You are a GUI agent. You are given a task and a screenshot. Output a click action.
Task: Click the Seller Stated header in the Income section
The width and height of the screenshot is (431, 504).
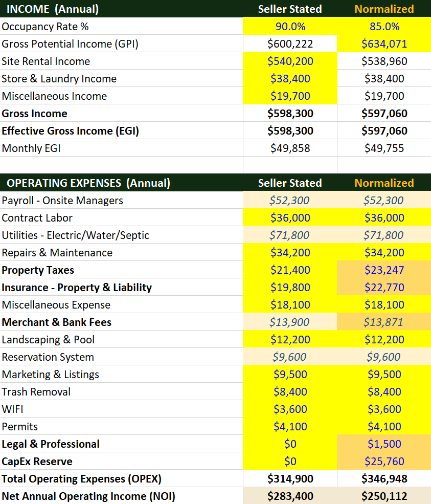pyautogui.click(x=290, y=9)
